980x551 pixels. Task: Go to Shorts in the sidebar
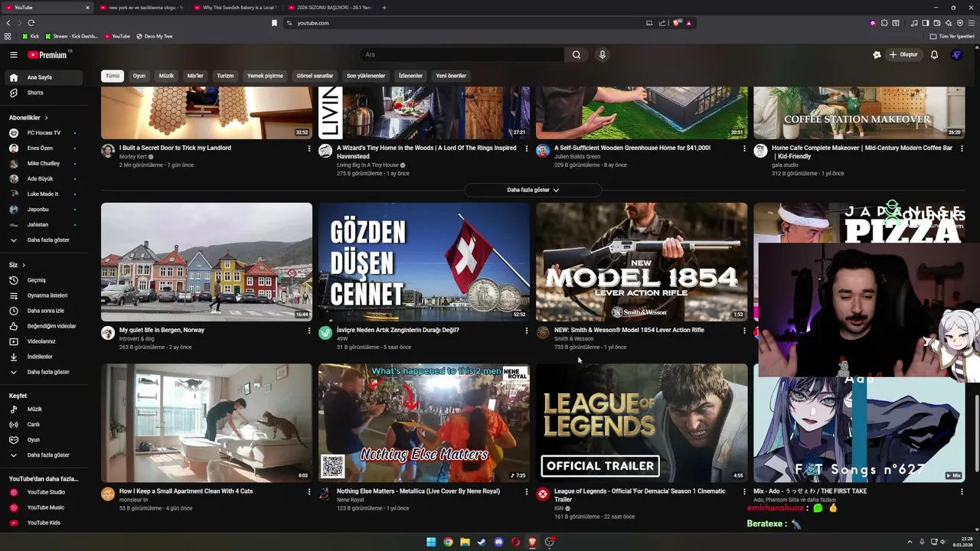[x=42, y=93]
